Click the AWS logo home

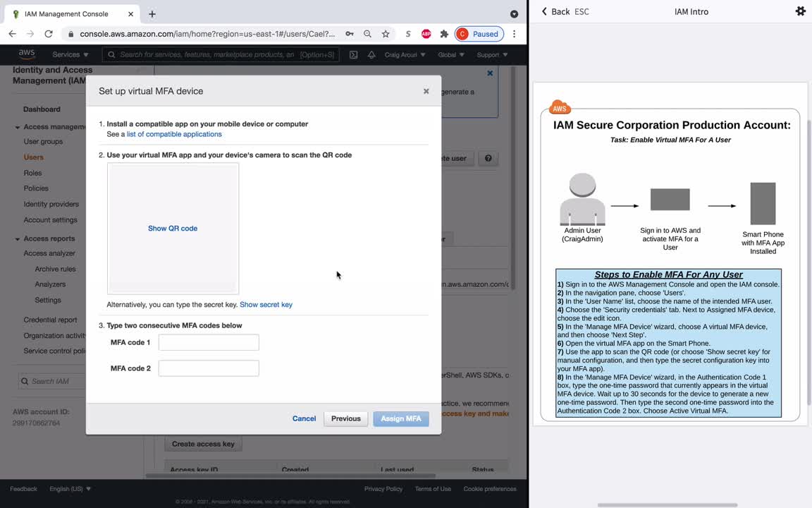coord(26,54)
